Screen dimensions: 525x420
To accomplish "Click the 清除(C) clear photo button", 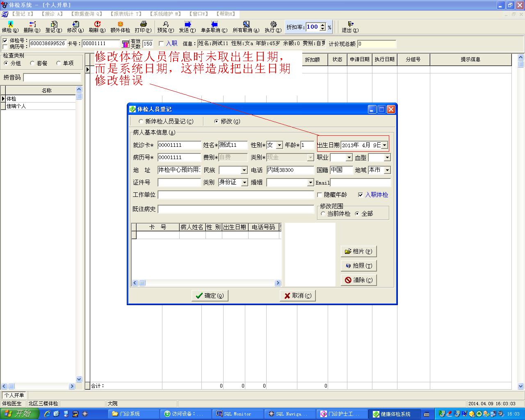I will [359, 280].
